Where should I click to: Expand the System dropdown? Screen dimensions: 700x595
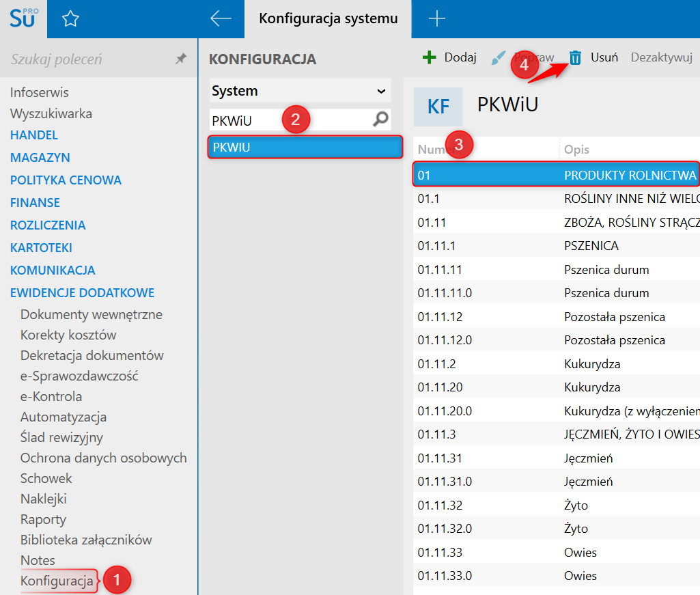[x=300, y=91]
